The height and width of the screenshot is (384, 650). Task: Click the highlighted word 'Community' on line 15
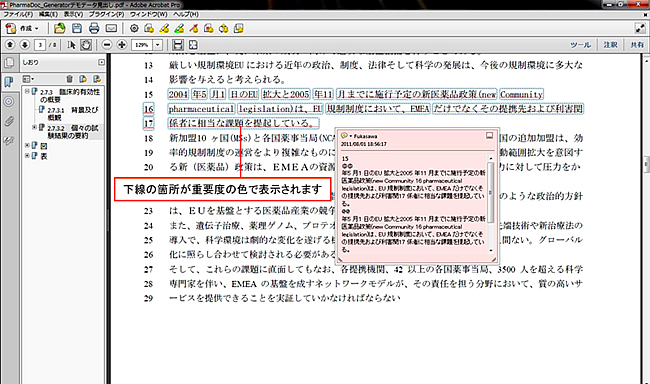pos(521,94)
